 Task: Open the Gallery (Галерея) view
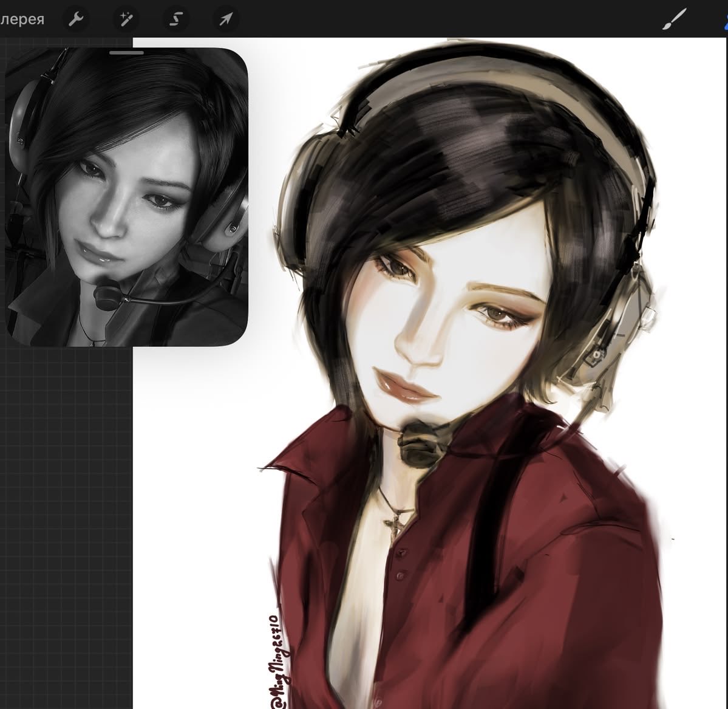click(x=22, y=19)
